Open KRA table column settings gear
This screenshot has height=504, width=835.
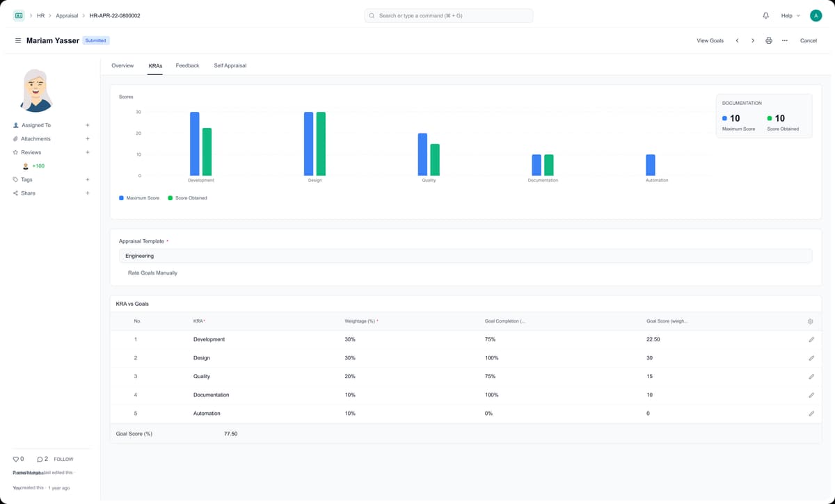[x=811, y=321]
